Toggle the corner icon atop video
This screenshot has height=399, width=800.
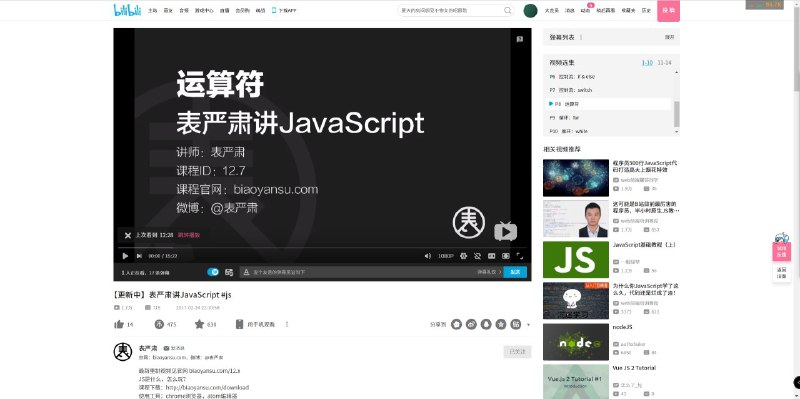click(x=519, y=39)
